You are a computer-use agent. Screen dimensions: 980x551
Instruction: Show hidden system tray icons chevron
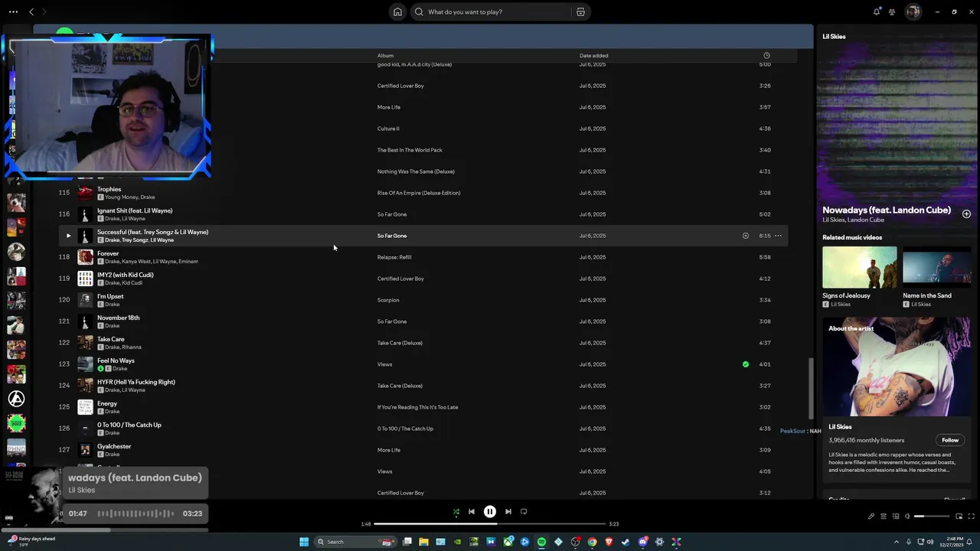pyautogui.click(x=897, y=542)
